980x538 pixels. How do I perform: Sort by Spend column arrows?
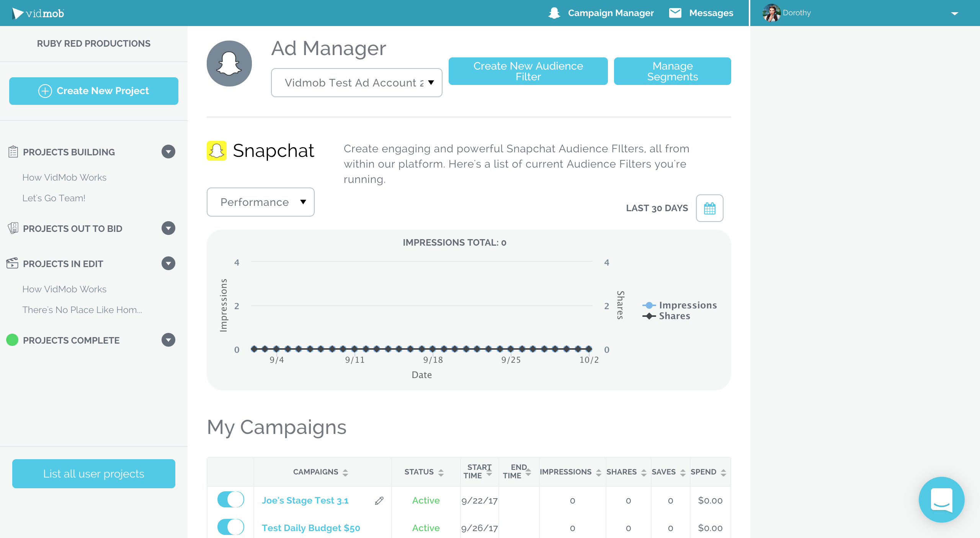[x=724, y=473]
